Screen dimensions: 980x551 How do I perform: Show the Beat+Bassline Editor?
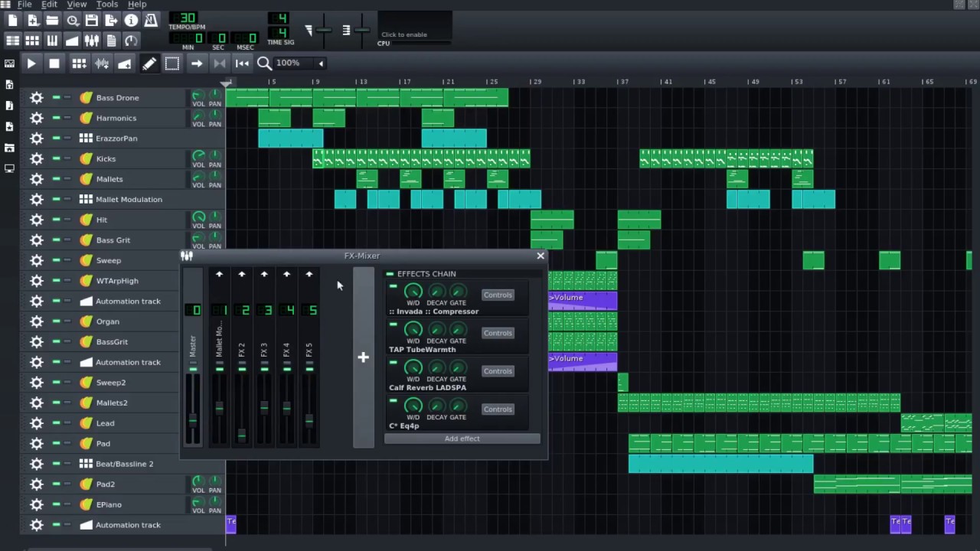click(x=33, y=41)
